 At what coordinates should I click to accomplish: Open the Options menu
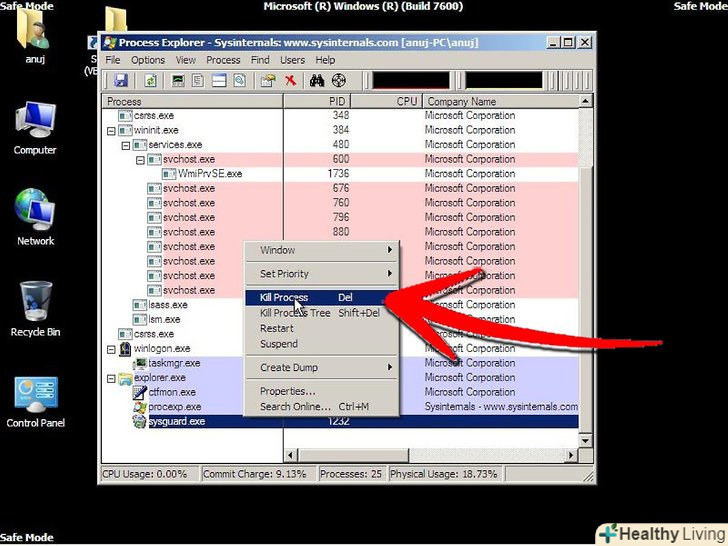pos(148,60)
